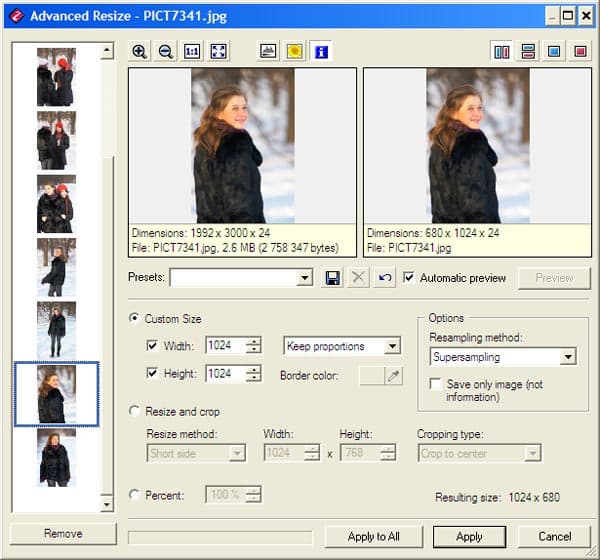Click the zoom out magnifier icon

click(x=166, y=51)
